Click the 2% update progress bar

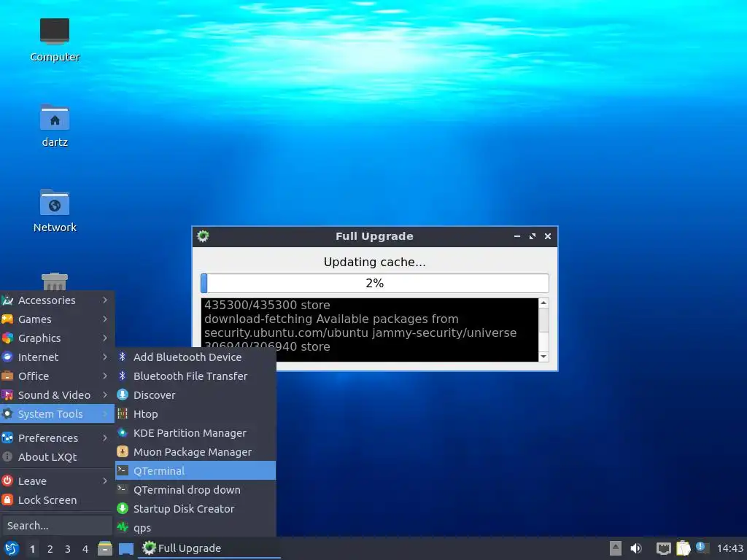click(374, 284)
